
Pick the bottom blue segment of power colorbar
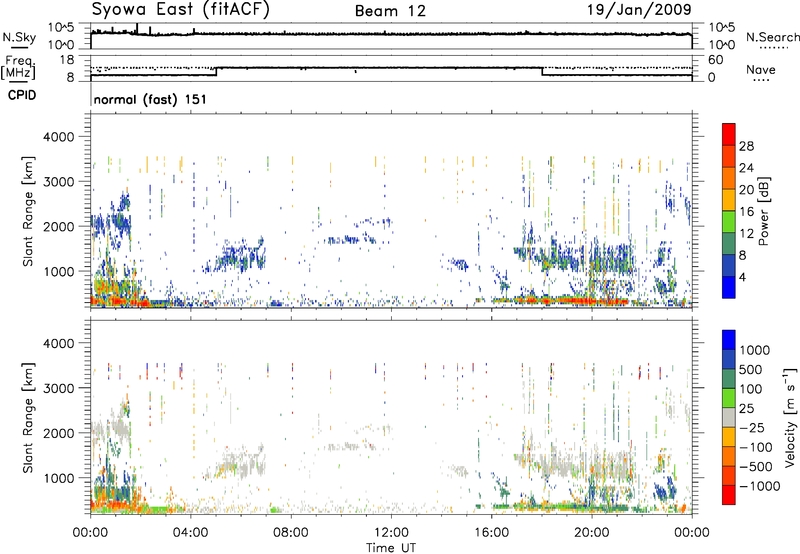point(729,287)
